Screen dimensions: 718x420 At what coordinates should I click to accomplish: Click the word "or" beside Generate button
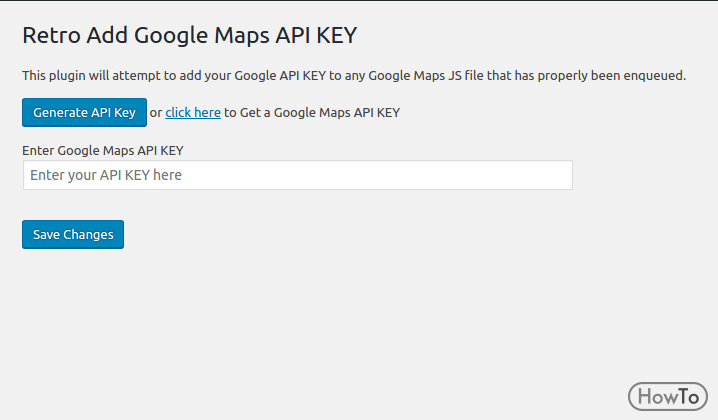click(x=156, y=113)
